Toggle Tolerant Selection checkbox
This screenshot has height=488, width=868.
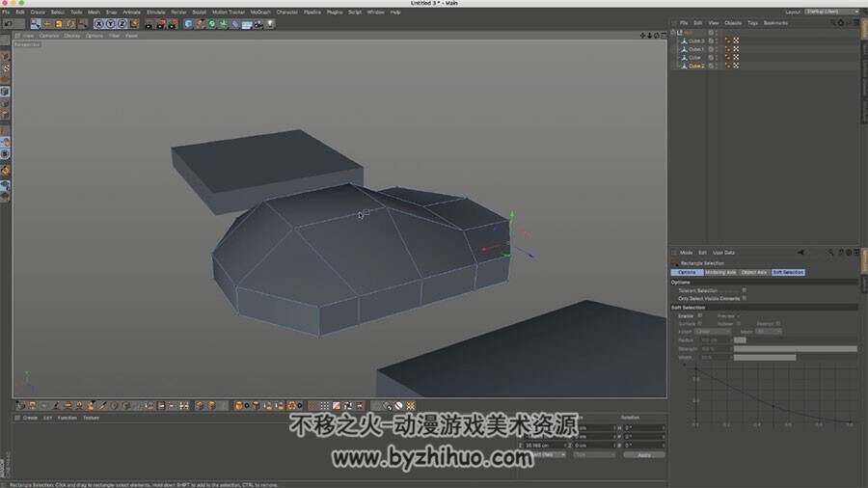744,290
